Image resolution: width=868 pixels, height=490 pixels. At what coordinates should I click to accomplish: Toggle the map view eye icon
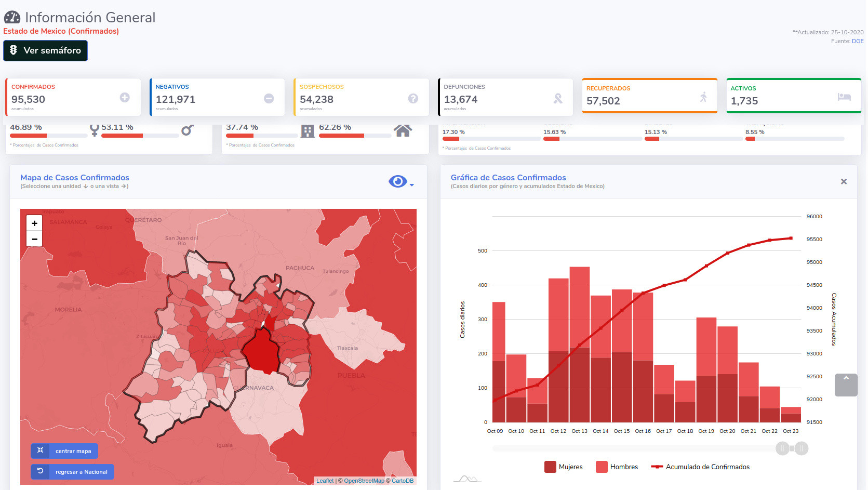pos(398,181)
